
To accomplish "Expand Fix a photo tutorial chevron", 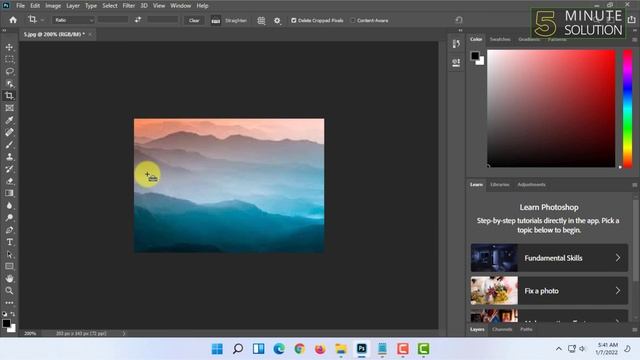I will [x=618, y=291].
